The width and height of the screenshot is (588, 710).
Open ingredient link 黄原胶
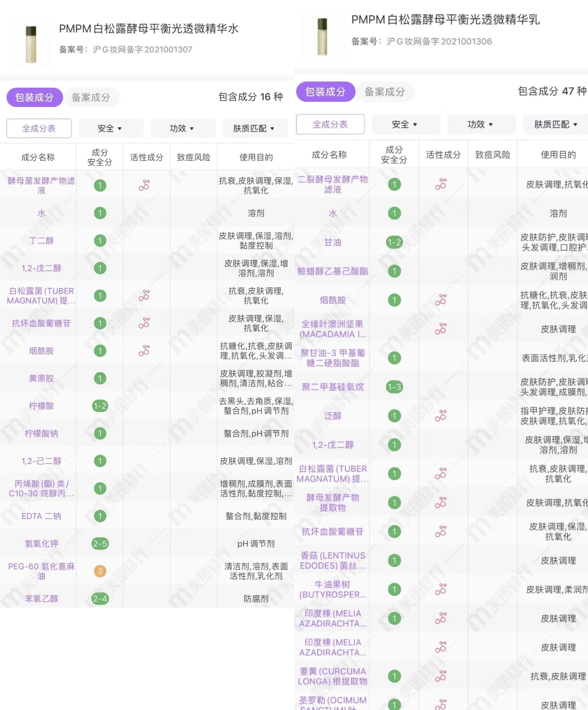tap(41, 378)
